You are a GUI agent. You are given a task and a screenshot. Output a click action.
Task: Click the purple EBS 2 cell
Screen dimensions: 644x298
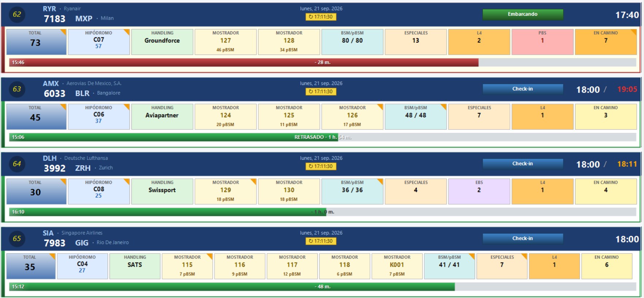[479, 191]
